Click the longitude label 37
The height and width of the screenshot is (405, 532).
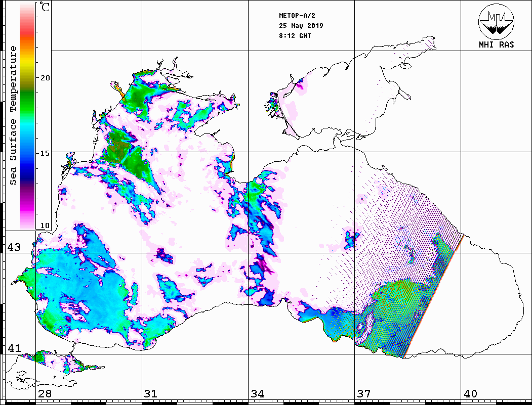pos(364,393)
